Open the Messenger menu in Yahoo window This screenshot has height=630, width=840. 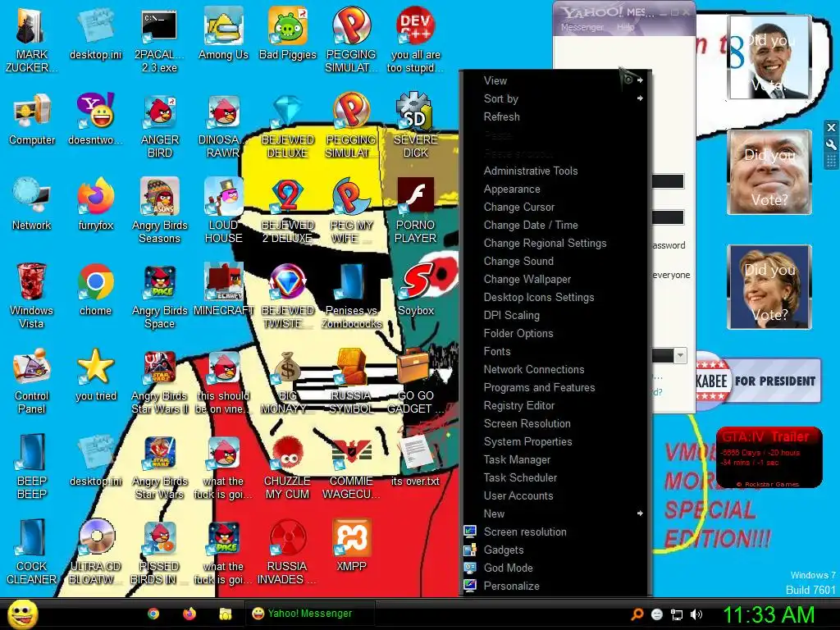pos(582,27)
